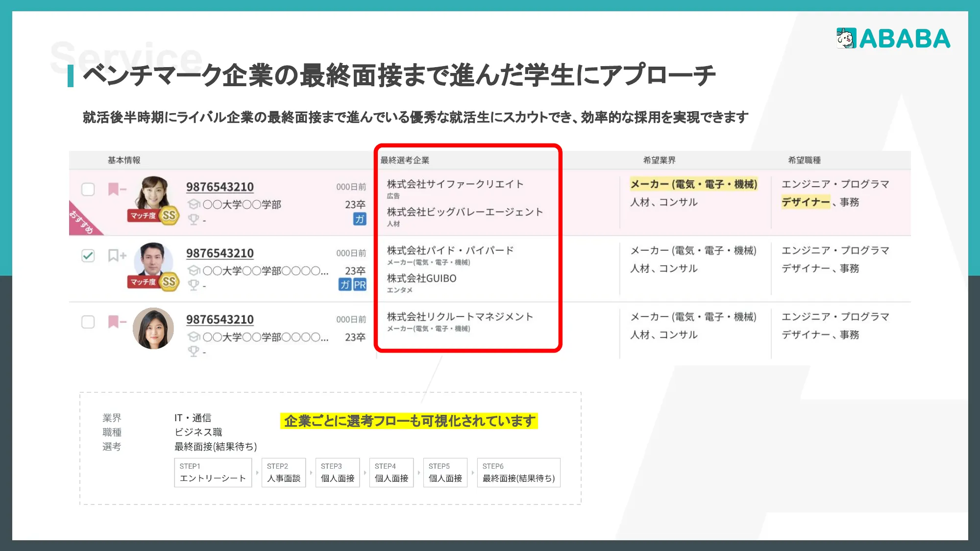Click the 希望業界 column header
The width and height of the screenshot is (980, 551).
click(660, 160)
